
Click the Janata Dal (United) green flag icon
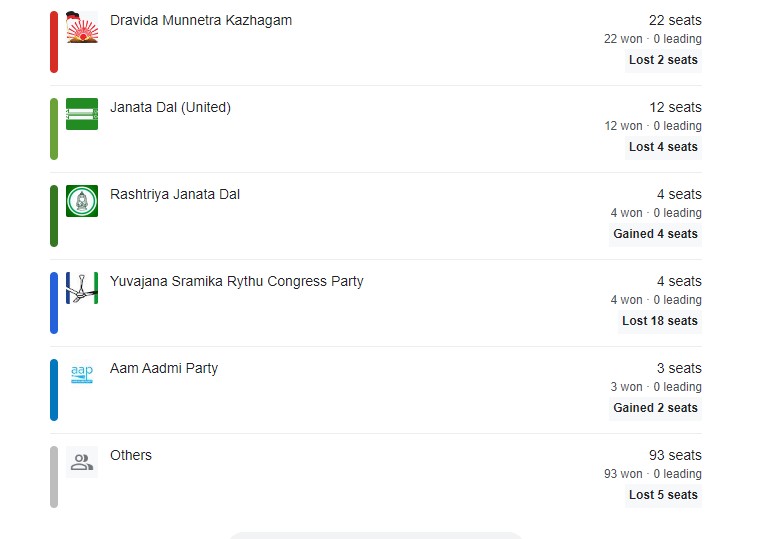(82, 114)
